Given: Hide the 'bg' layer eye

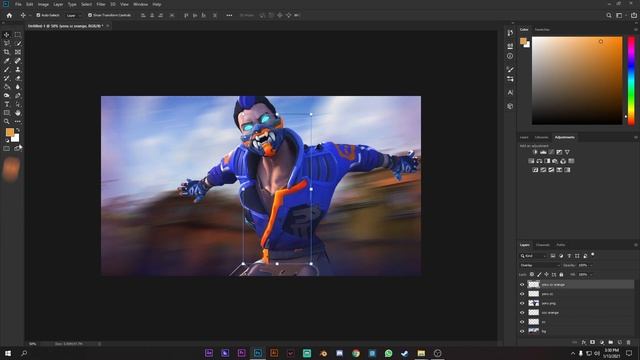Looking at the screenshot, I should tap(522, 331).
